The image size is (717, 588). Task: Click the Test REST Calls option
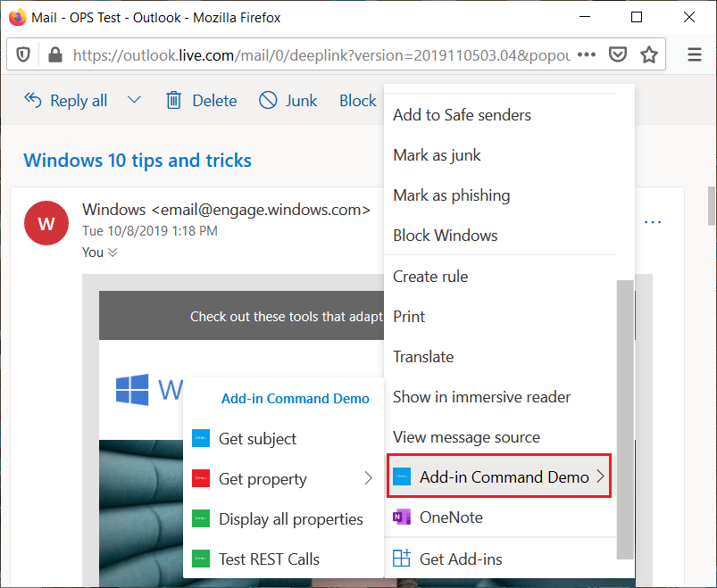pyautogui.click(x=267, y=559)
